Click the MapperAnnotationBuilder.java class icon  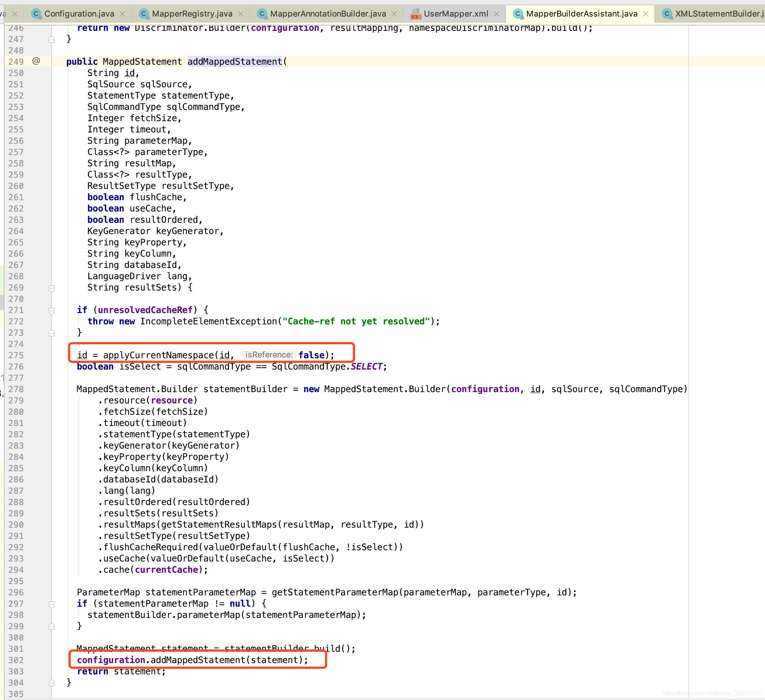[x=261, y=14]
